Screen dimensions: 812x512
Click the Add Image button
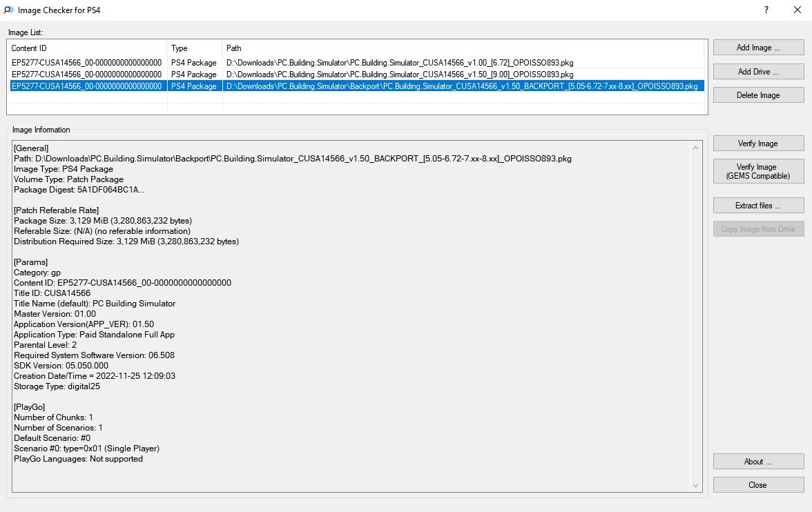758,48
